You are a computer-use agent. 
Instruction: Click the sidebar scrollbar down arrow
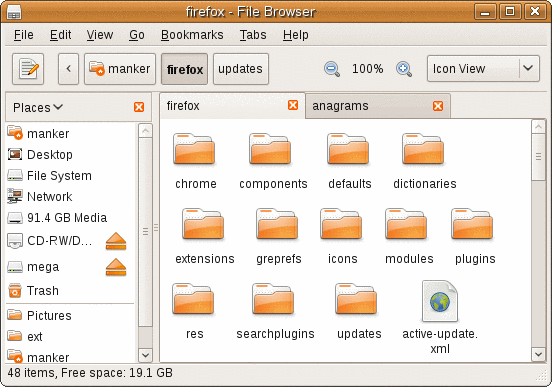[x=145, y=355]
